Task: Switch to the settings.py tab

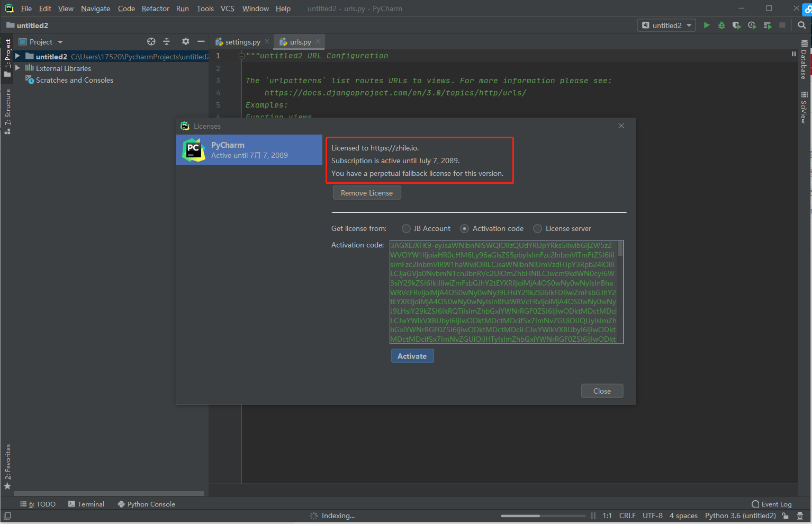Action: pyautogui.click(x=241, y=41)
